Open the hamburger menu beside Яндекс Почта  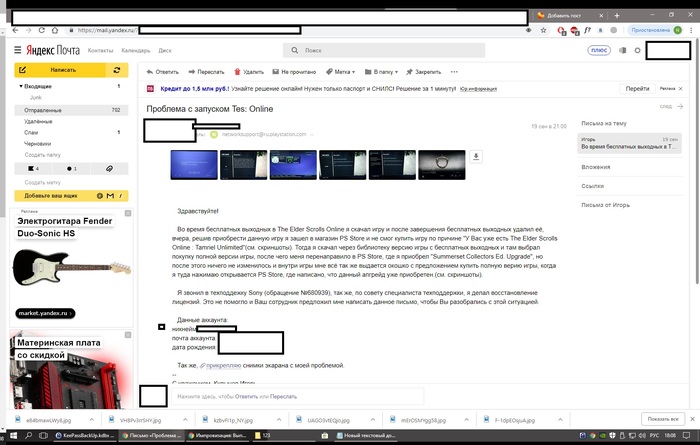point(17,50)
